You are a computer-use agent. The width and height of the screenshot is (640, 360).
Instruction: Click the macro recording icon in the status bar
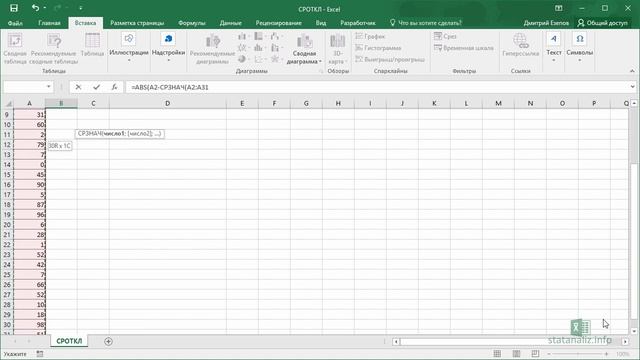pyautogui.click(x=40, y=354)
